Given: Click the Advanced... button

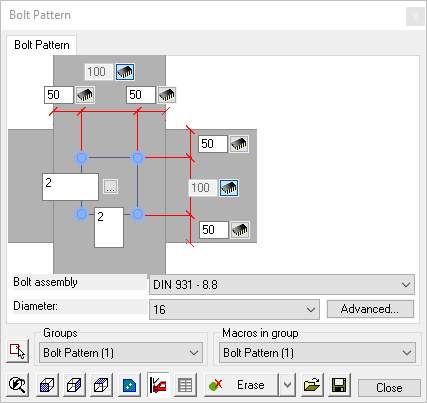Looking at the screenshot, I should pos(370,309).
